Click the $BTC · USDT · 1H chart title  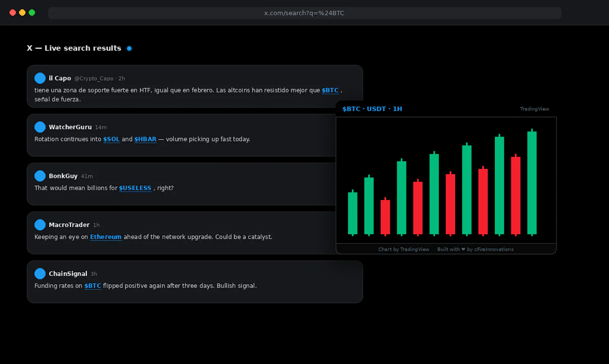372,109
